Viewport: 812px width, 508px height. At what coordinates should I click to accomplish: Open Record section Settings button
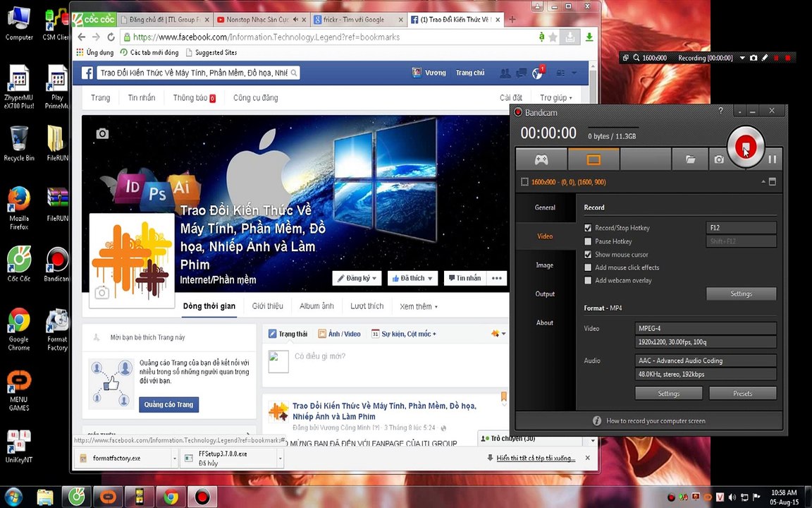point(741,294)
